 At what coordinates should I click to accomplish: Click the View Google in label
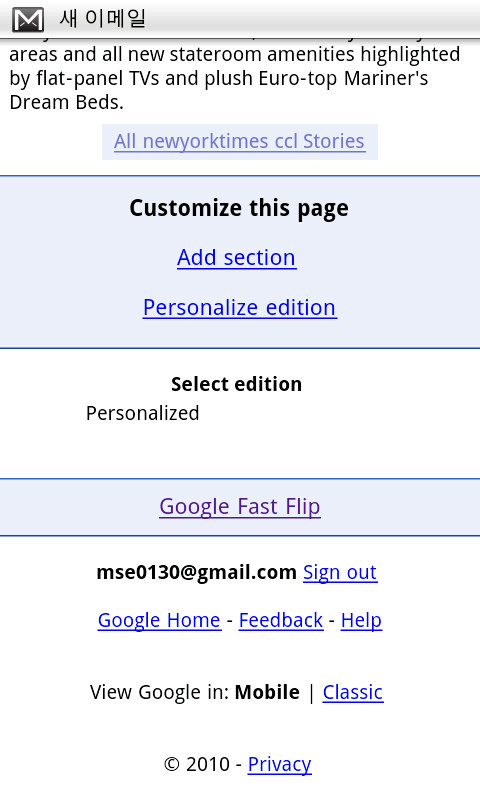click(159, 692)
